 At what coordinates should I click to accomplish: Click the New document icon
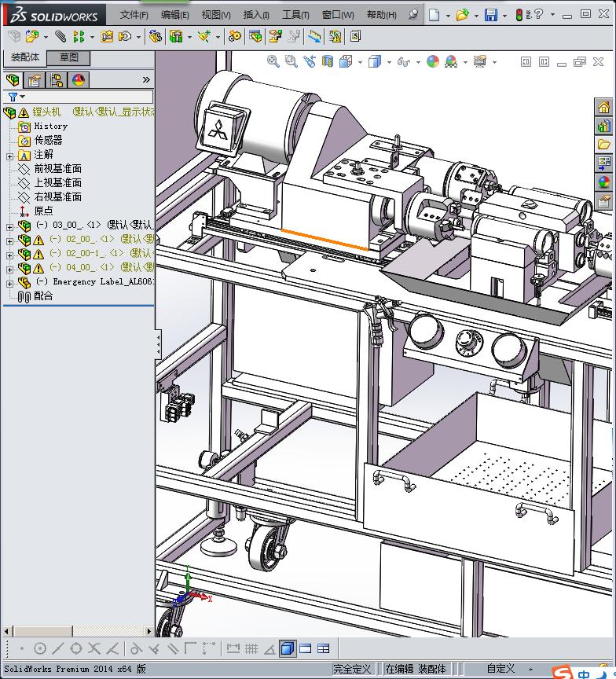tap(434, 15)
